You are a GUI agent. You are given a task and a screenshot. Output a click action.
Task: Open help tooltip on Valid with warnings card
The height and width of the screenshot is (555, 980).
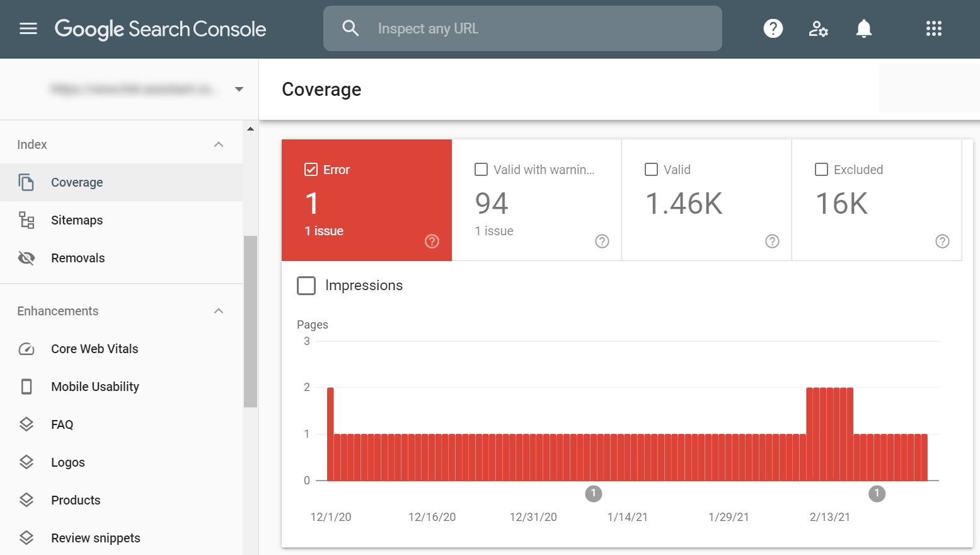602,241
